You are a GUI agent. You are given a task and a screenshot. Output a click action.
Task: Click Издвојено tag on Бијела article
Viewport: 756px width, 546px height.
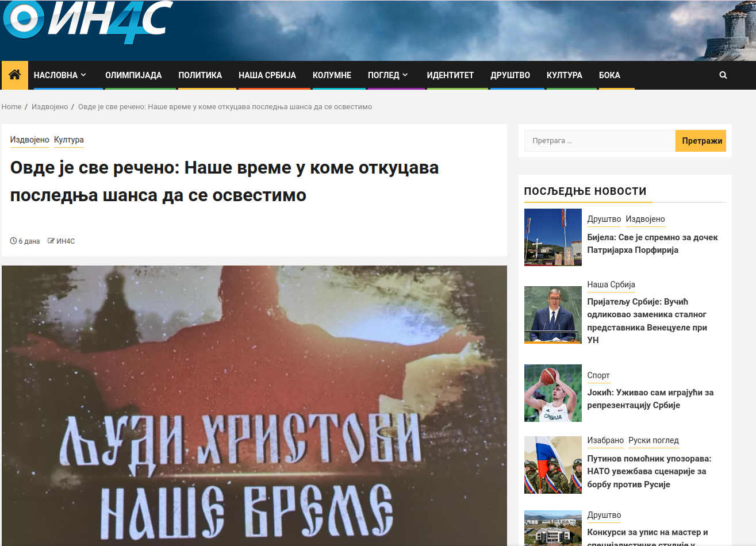tap(645, 219)
